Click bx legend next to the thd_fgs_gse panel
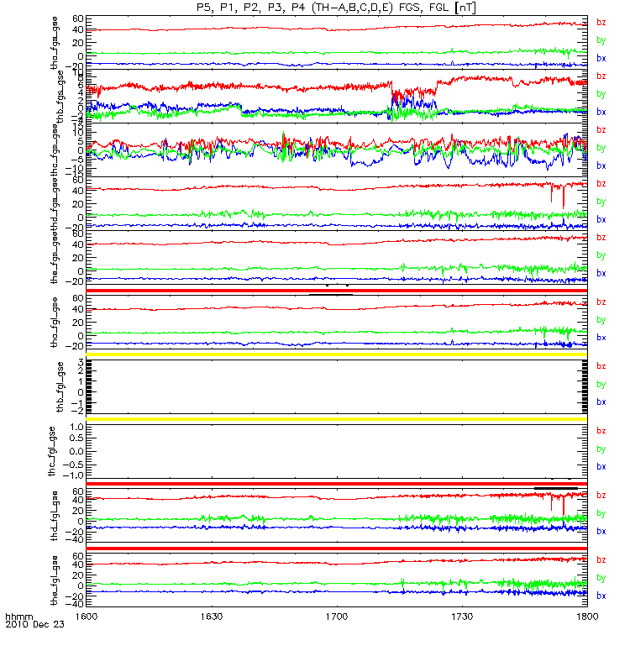 (x=601, y=219)
